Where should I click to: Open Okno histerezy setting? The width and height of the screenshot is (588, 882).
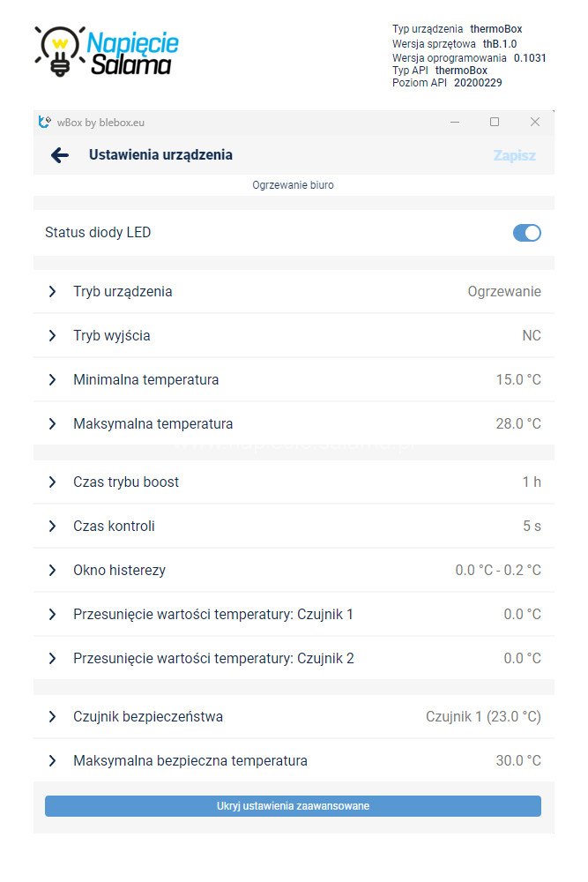pos(294,570)
